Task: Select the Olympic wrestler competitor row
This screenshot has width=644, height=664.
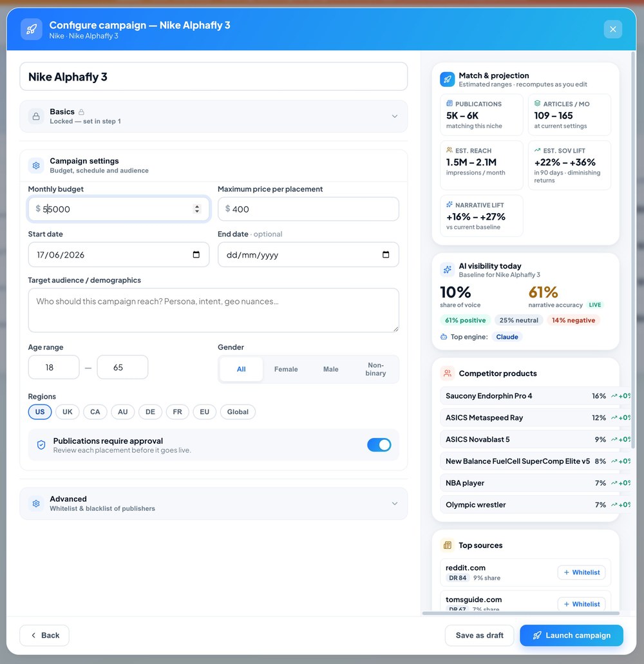Action: pos(535,505)
